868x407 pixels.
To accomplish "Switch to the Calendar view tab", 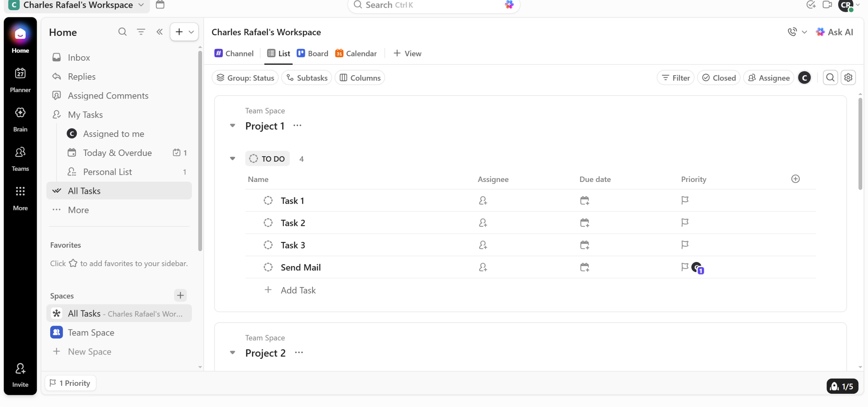I will click(356, 54).
